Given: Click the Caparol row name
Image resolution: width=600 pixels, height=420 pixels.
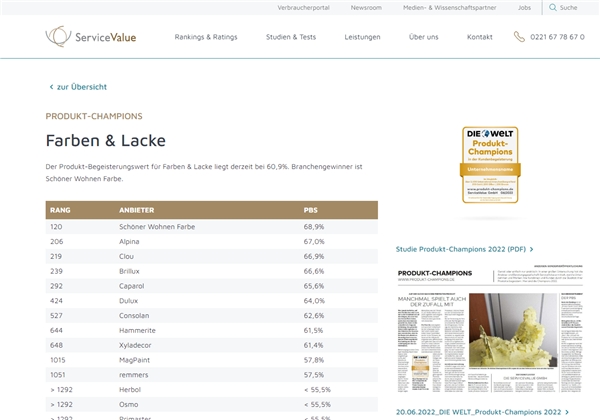Looking at the screenshot, I should point(132,286).
